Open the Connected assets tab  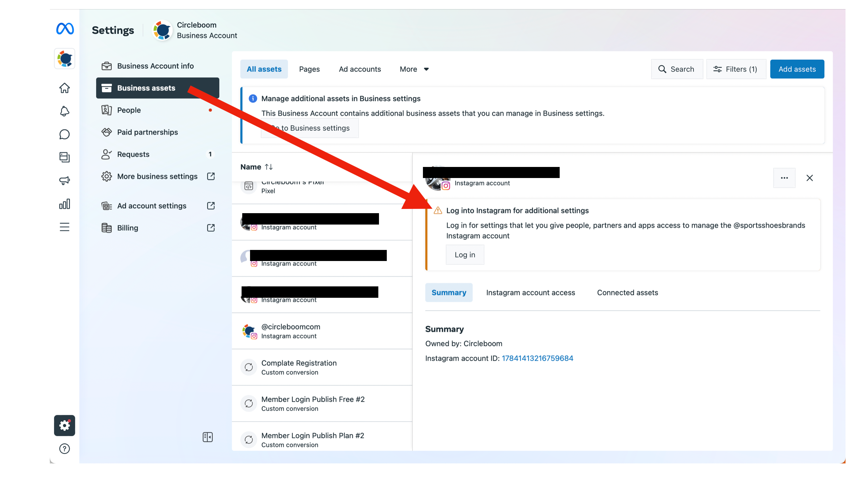[627, 293]
